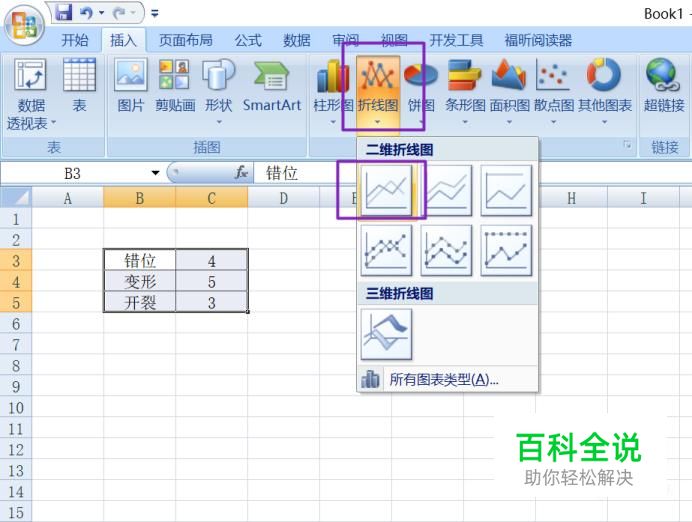Select row 15 header
The width and height of the screenshot is (692, 522).
tap(16, 512)
